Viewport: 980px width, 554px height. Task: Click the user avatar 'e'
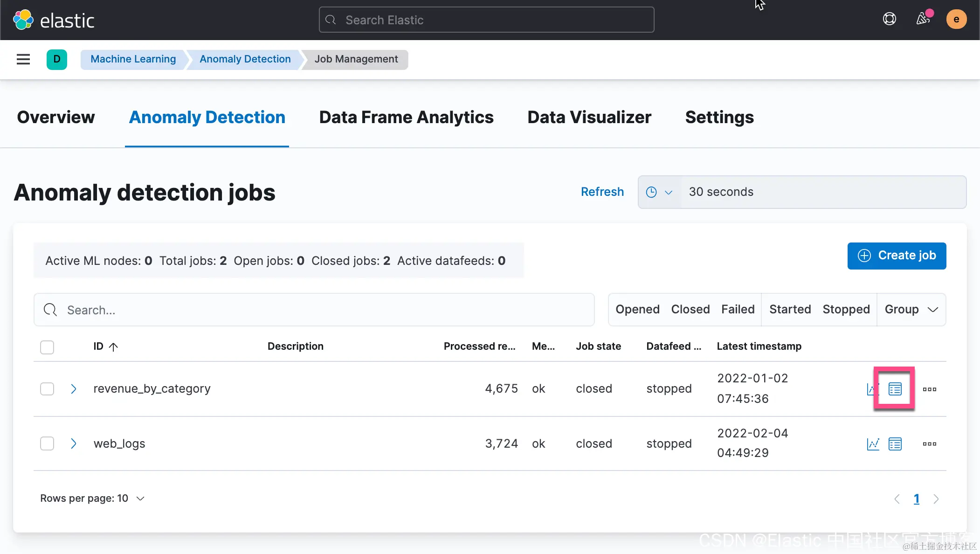pos(956,19)
